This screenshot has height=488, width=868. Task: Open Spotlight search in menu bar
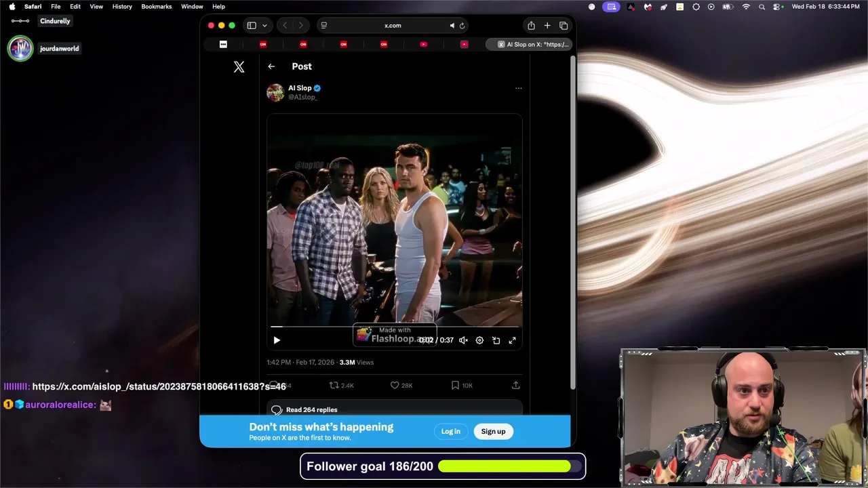(762, 7)
